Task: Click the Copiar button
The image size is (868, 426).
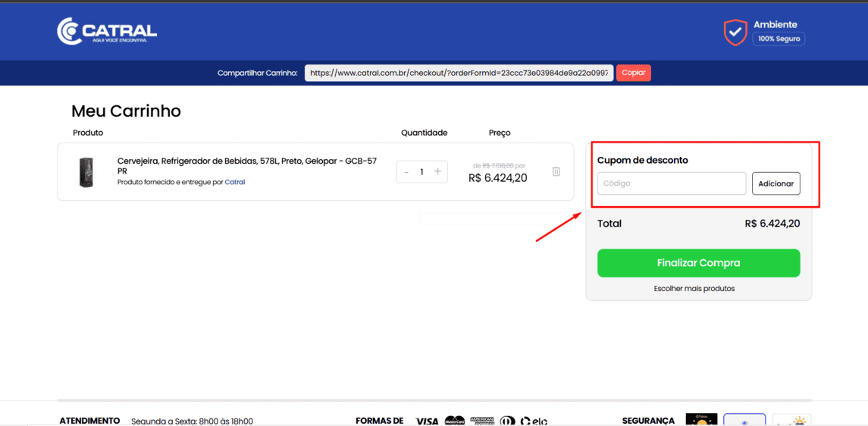Action: [x=633, y=73]
